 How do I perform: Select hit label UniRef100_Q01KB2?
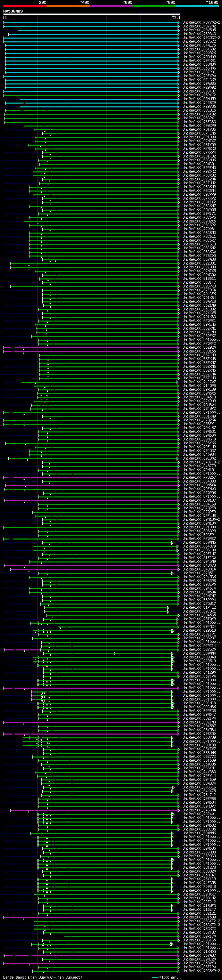coord(199,156)
